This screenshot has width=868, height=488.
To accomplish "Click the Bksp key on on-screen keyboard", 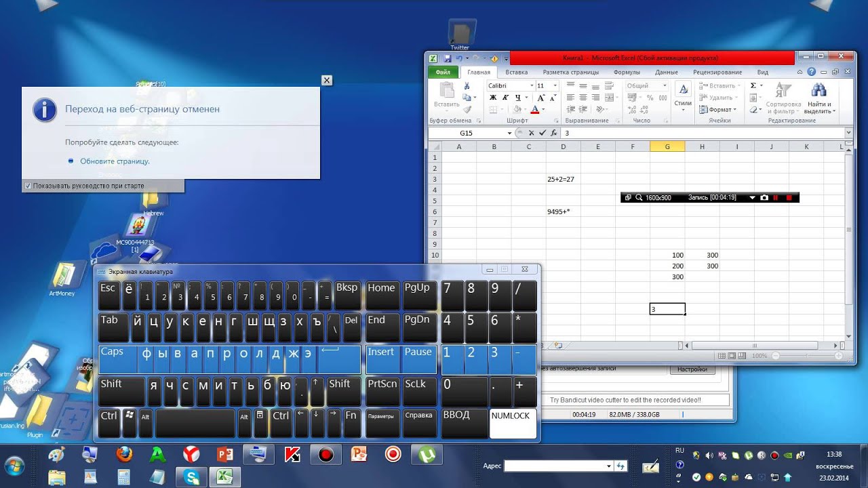I will pyautogui.click(x=348, y=296).
